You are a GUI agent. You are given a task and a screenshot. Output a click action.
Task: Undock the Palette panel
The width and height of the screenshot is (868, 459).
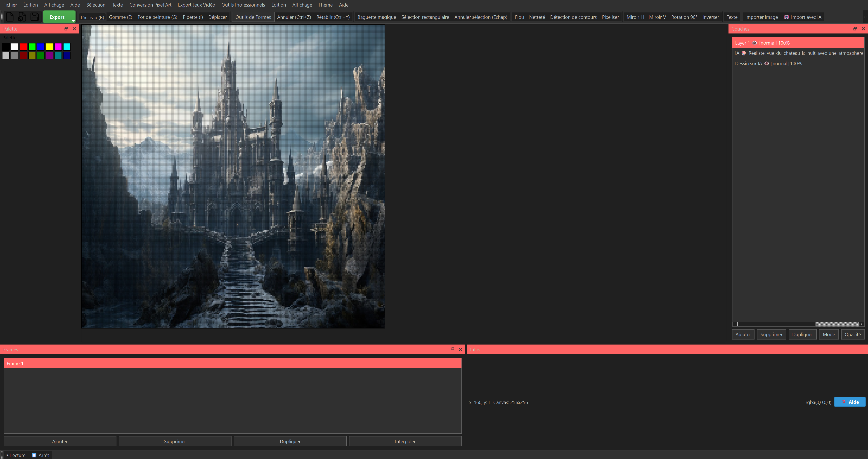(x=66, y=29)
